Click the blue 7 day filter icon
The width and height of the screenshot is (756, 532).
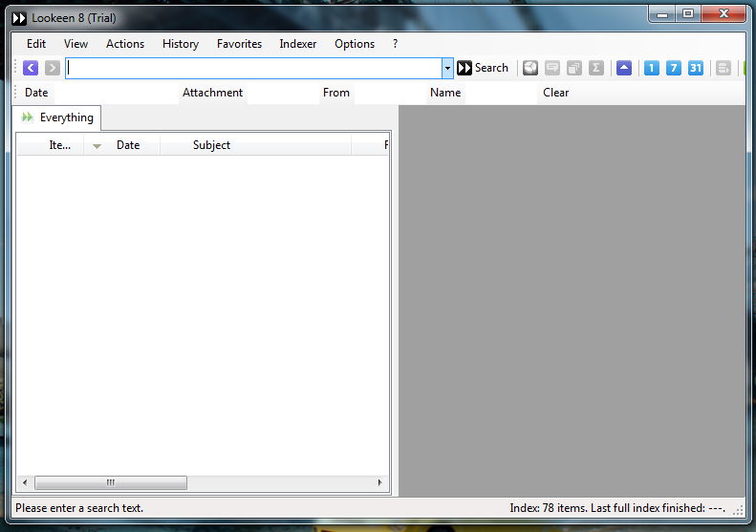click(x=674, y=68)
